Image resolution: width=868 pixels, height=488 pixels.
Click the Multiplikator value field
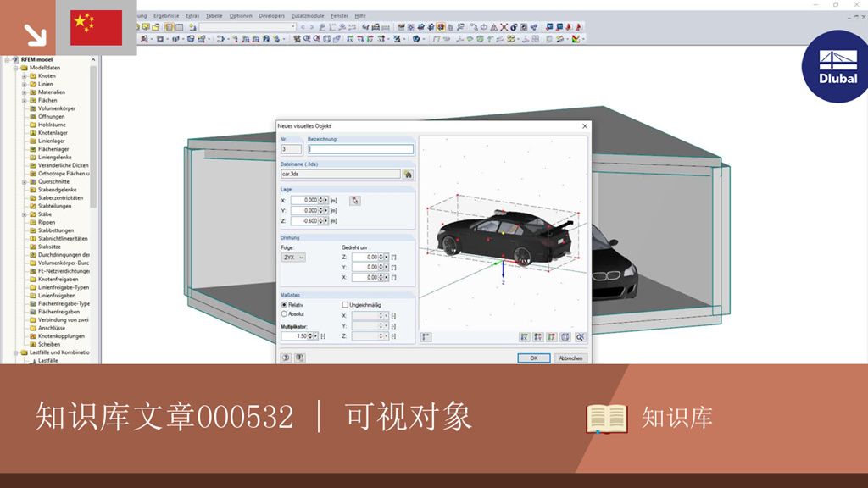(294, 335)
